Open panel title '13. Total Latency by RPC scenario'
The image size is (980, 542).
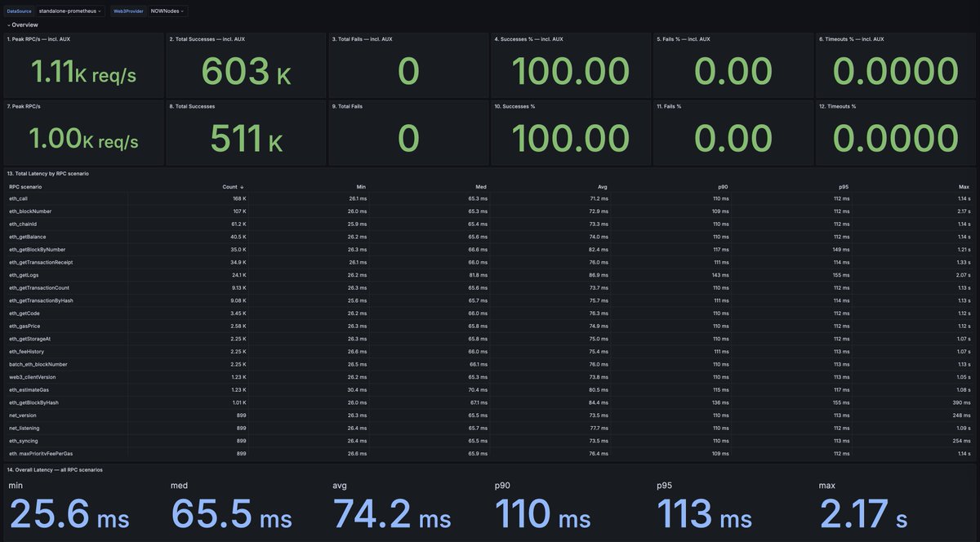47,174
